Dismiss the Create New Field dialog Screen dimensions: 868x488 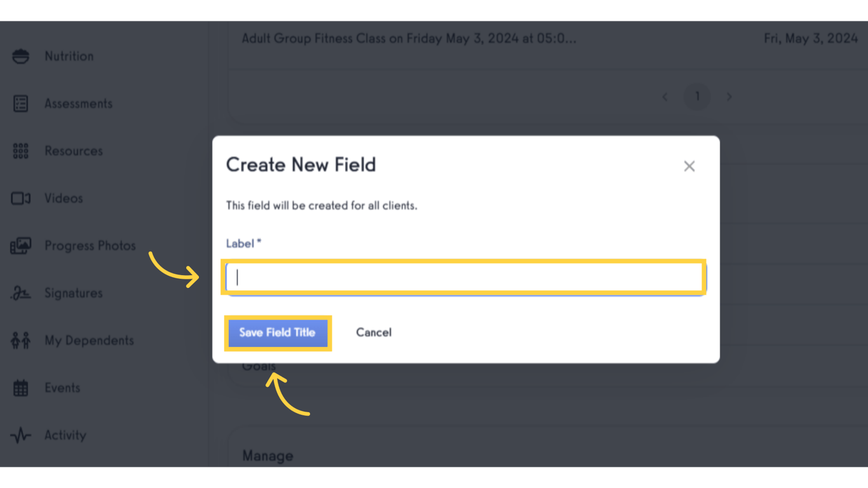coord(689,166)
